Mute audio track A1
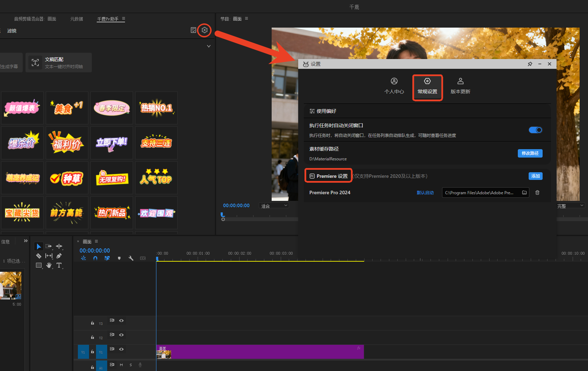Screen dimensions: 588x371 [121, 365]
